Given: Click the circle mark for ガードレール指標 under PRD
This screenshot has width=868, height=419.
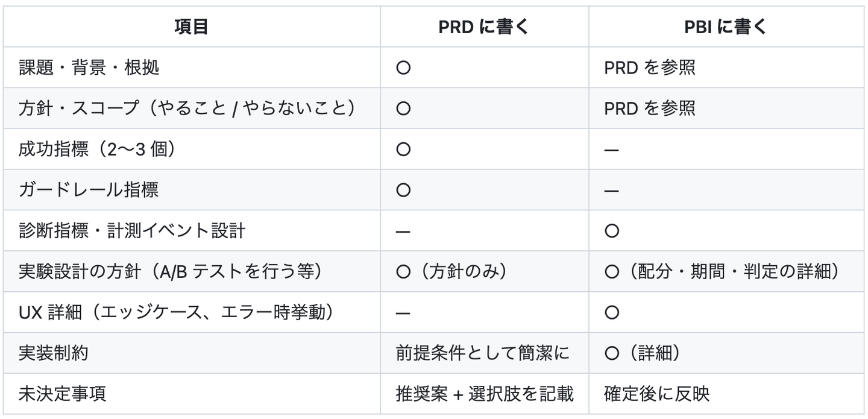Looking at the screenshot, I should coord(403,191).
